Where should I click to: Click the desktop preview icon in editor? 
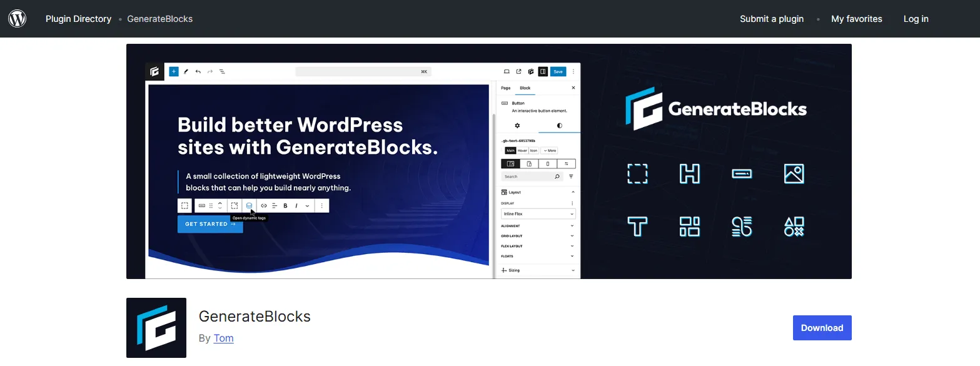click(x=507, y=71)
